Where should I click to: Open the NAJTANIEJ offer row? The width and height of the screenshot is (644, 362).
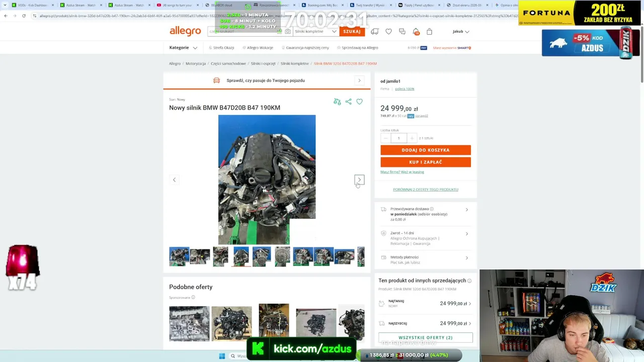(x=426, y=304)
